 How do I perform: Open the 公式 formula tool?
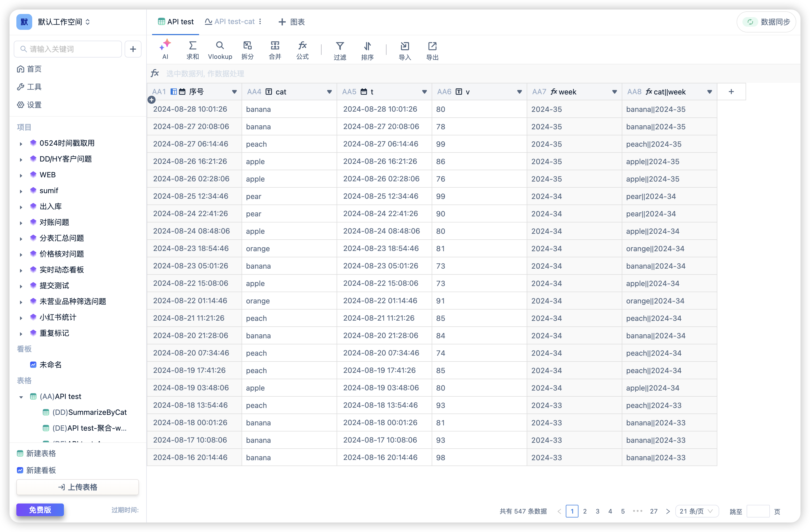click(302, 50)
